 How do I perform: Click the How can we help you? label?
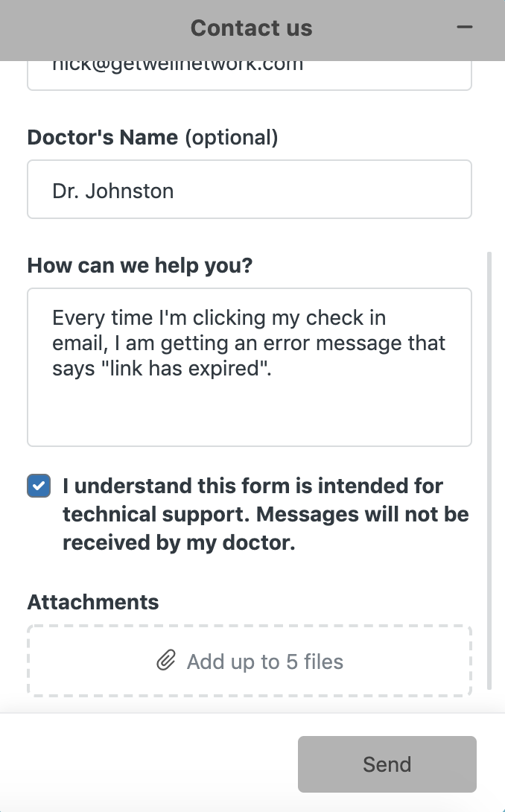(140, 266)
